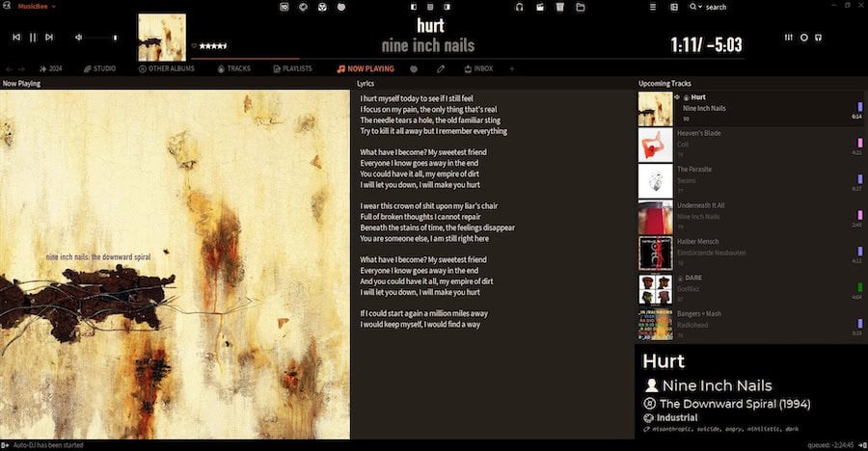Click the panel layout configuration icon
This screenshot has height=451, width=868.
674,7
